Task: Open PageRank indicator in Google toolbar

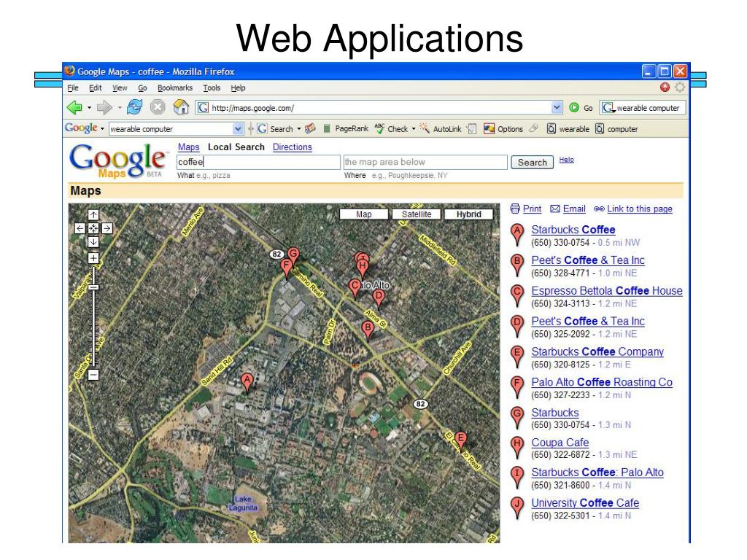Action: click(346, 128)
